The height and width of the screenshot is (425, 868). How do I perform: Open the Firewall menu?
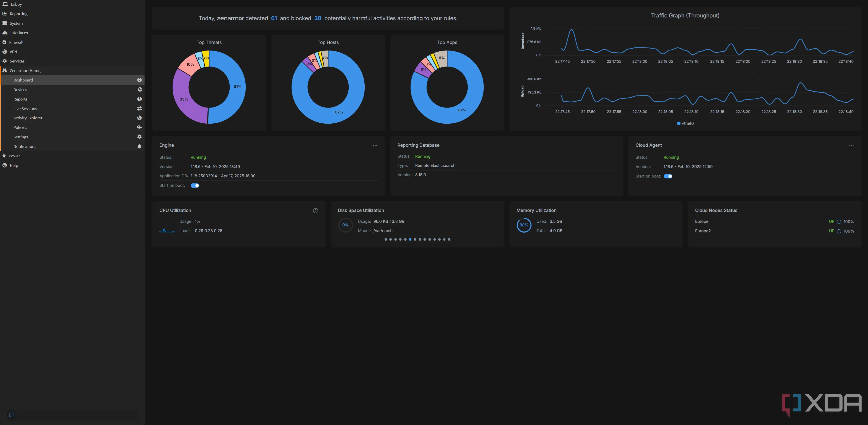pos(72,42)
